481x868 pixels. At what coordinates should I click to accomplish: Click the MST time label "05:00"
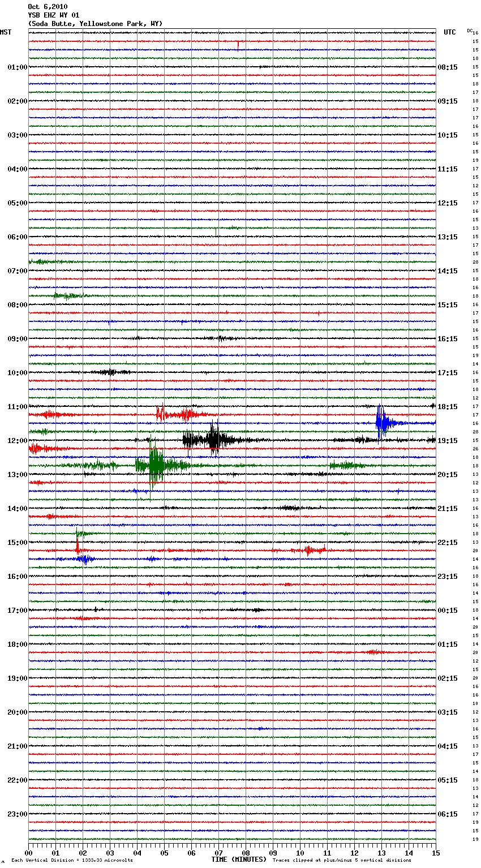17,203
